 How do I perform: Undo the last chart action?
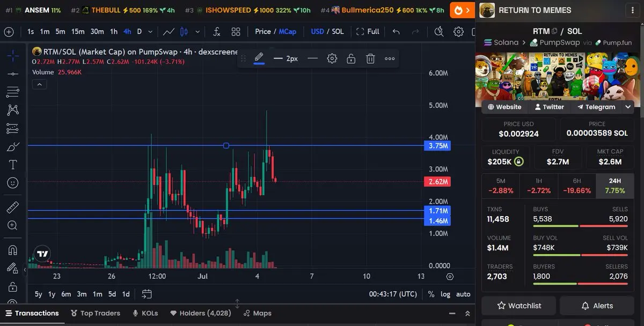(x=396, y=32)
